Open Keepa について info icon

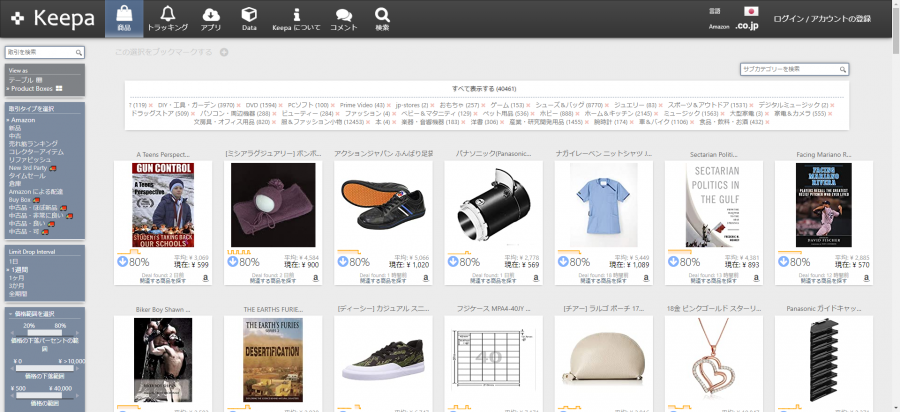pyautogui.click(x=296, y=14)
